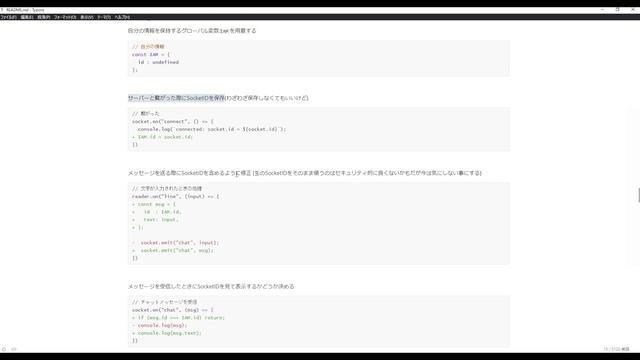Viewport: 640px width, 360px height.
Task: Click the vertical scrollbar thumb
Action: [x=639, y=195]
